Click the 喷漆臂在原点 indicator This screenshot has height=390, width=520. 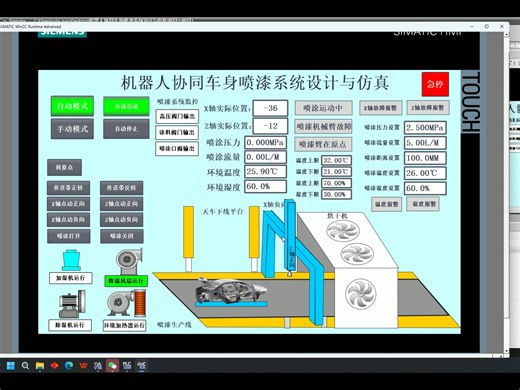pos(323,144)
